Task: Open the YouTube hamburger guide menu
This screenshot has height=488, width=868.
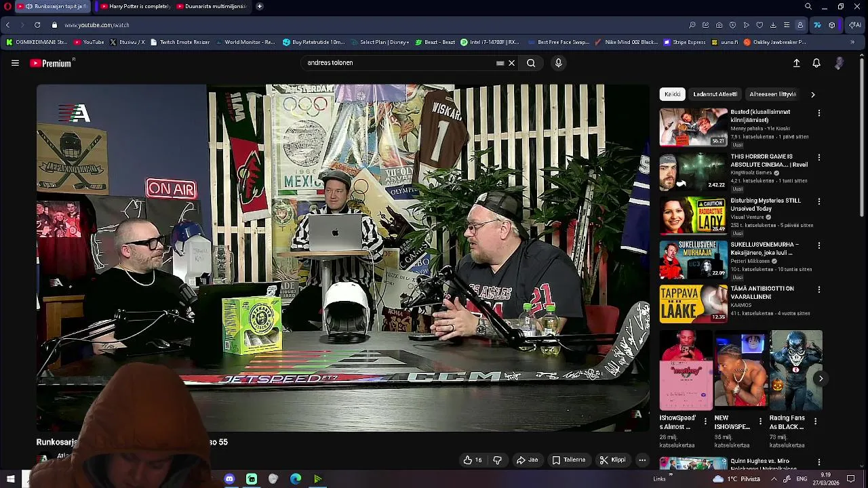Action: [x=15, y=63]
